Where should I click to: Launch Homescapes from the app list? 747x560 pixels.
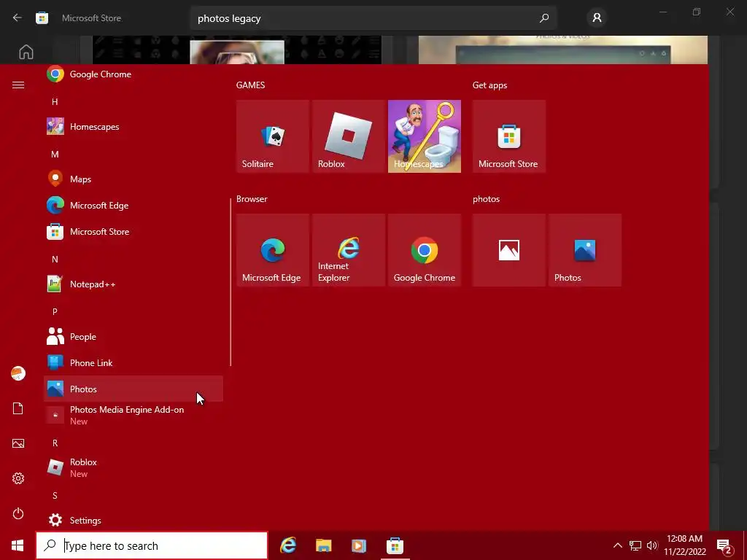(133, 127)
